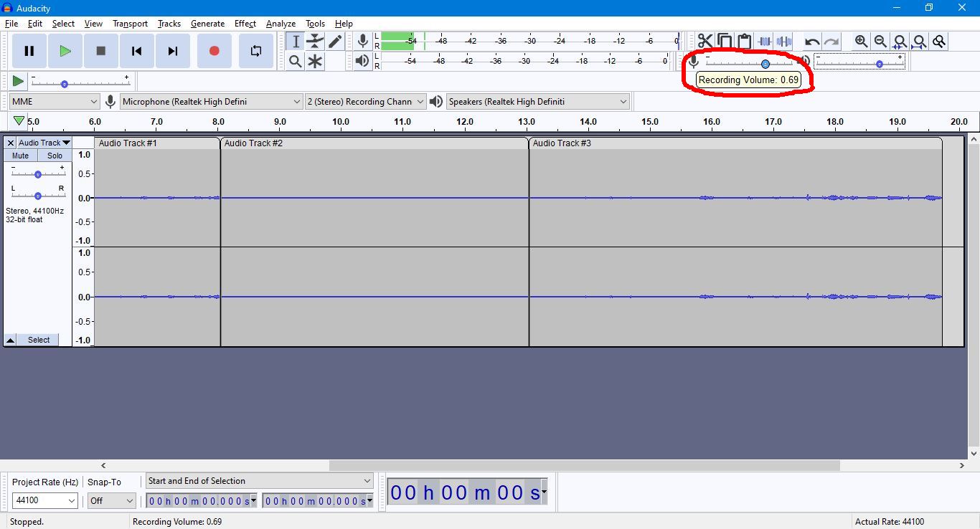This screenshot has width=980, height=529.
Task: Open the Analyze menu
Action: pos(281,24)
